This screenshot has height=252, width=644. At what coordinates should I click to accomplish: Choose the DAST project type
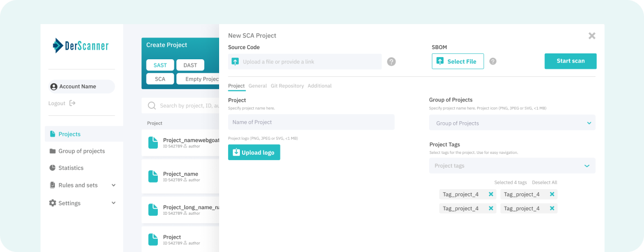click(x=190, y=65)
